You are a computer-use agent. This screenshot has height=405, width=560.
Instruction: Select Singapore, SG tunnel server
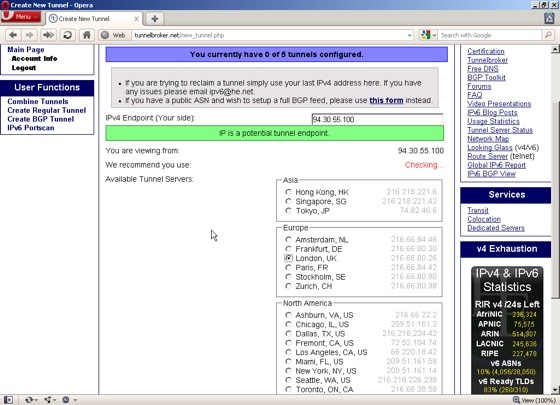pyautogui.click(x=288, y=201)
